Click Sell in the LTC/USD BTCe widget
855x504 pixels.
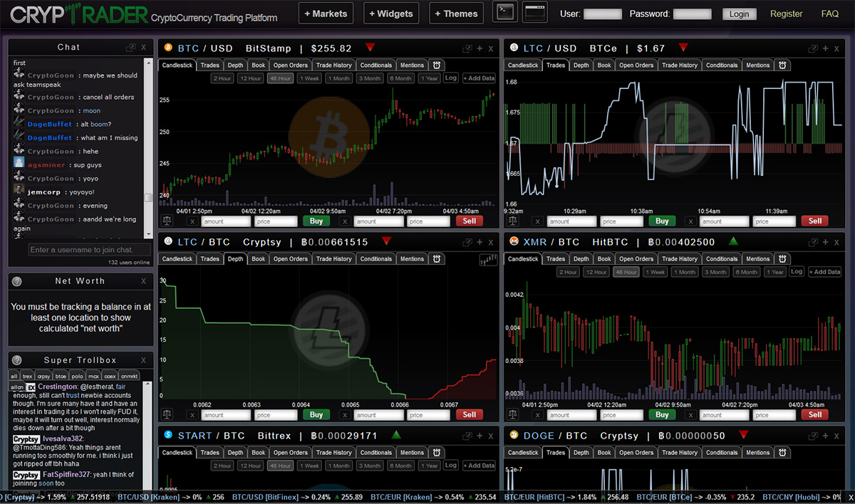click(x=815, y=221)
